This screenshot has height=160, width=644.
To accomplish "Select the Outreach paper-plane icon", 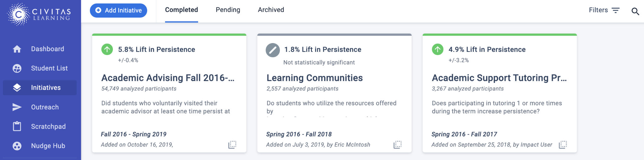I will tap(17, 107).
